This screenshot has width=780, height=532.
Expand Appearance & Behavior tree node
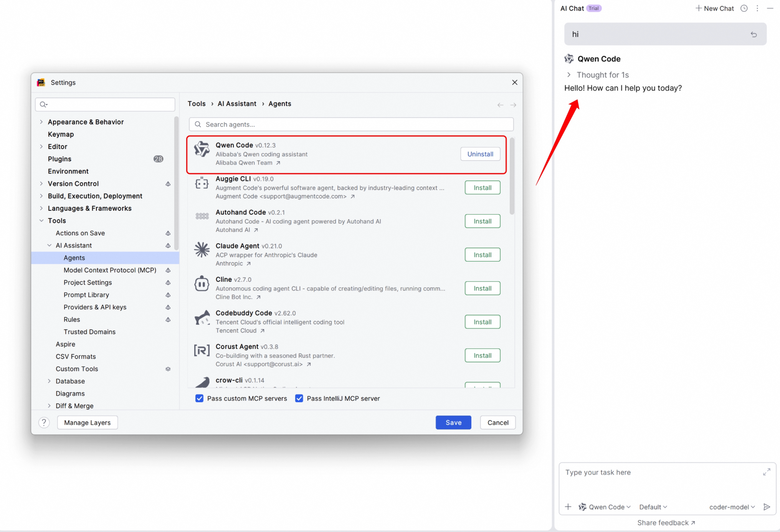pos(41,122)
